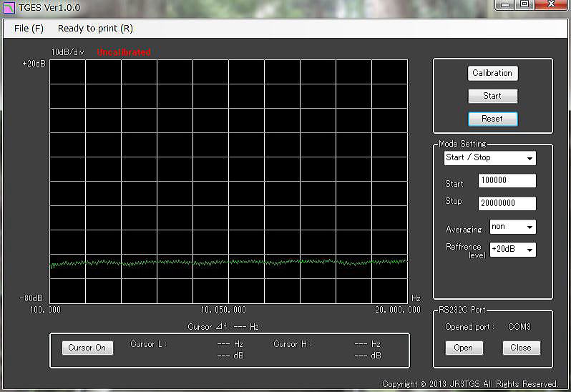This screenshot has width=571, height=392.
Task: Click the 10.050.000 center frequency label
Action: coord(223,310)
